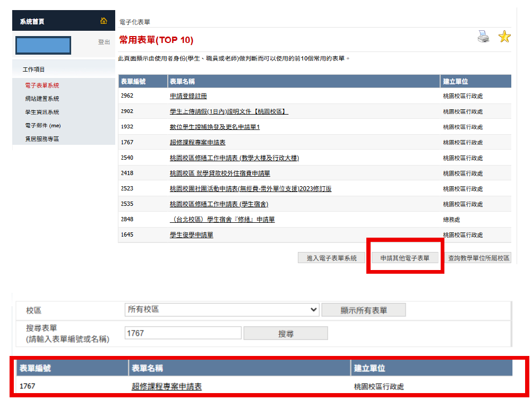Go to 電子郵件 (me) sidebar item

point(43,126)
